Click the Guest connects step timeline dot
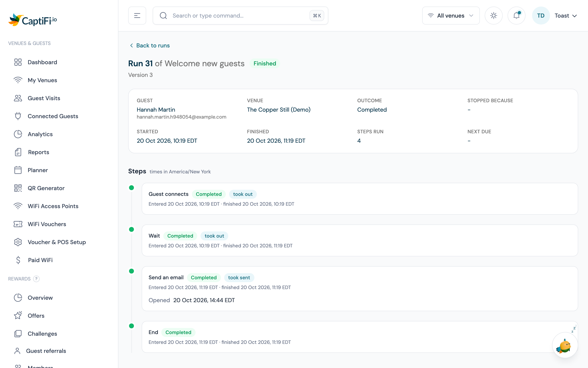The width and height of the screenshot is (588, 368). pyautogui.click(x=131, y=188)
